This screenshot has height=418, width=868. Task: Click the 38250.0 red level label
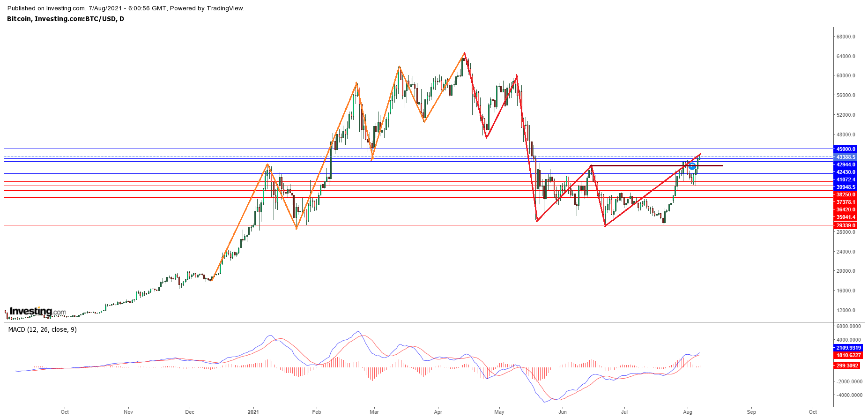[x=846, y=194]
